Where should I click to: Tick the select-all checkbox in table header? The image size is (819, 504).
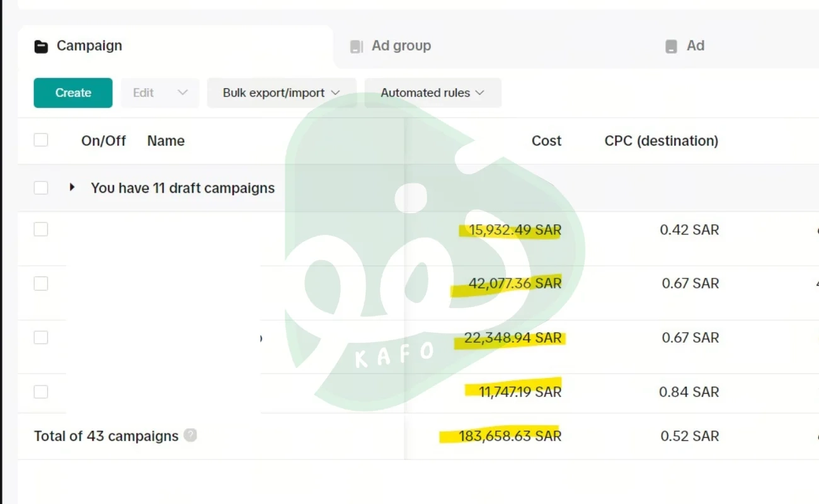click(41, 140)
